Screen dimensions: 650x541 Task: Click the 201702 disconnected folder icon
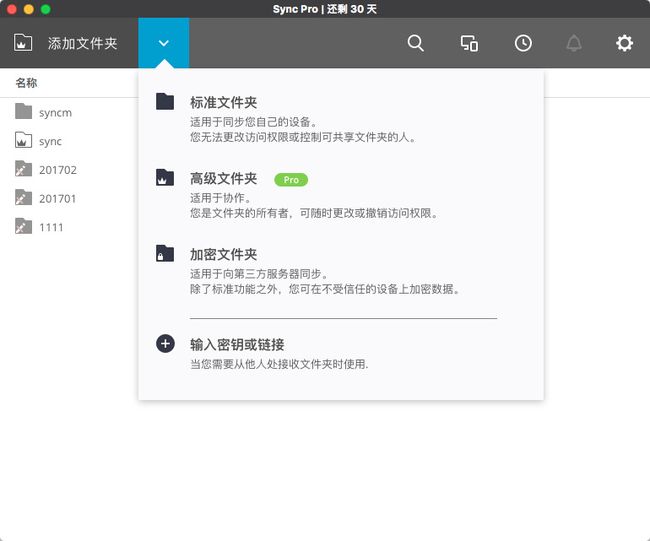[23, 168]
